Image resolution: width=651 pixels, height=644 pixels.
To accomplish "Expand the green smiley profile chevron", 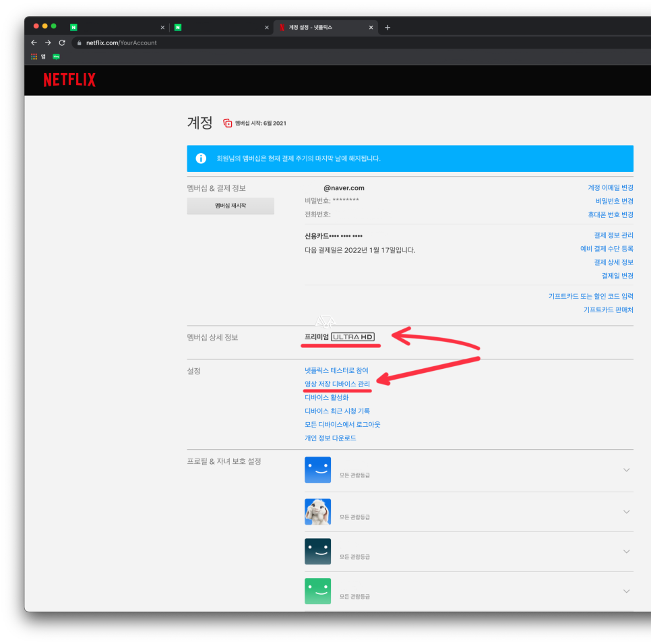I will (x=627, y=591).
